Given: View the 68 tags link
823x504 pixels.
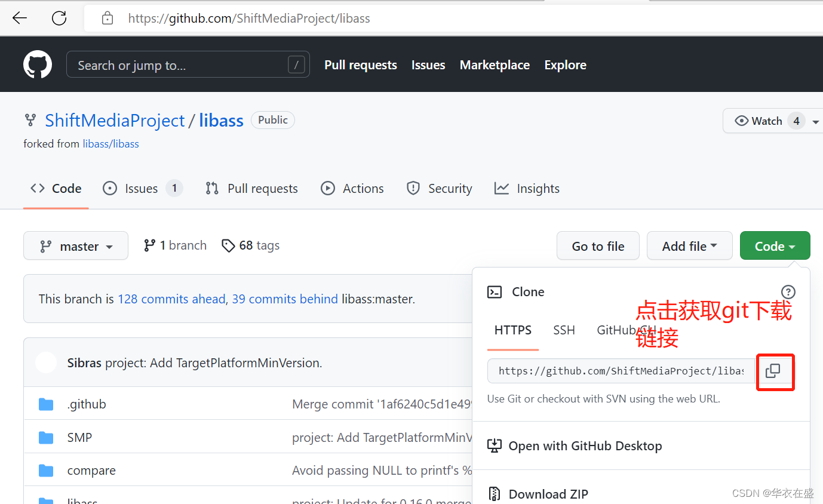Looking at the screenshot, I should pyautogui.click(x=250, y=245).
